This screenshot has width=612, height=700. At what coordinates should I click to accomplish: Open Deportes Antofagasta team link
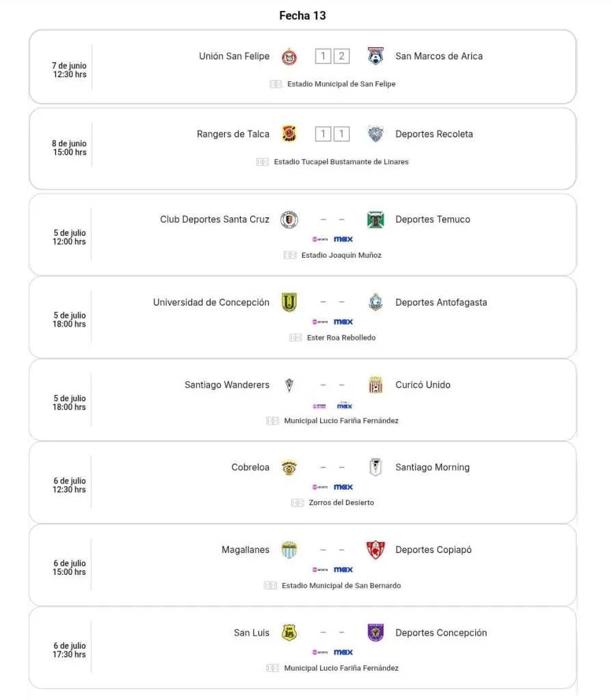441,303
